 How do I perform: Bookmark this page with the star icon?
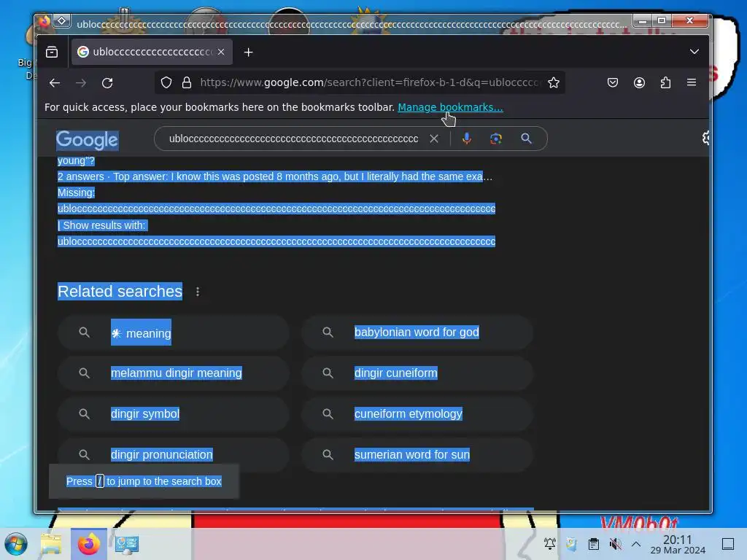(554, 83)
